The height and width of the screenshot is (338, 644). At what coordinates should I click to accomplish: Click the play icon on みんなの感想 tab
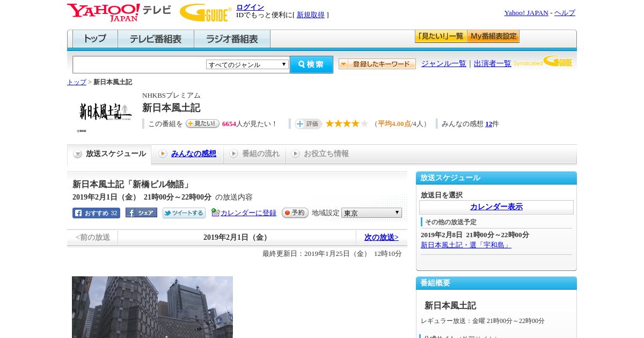coord(163,154)
